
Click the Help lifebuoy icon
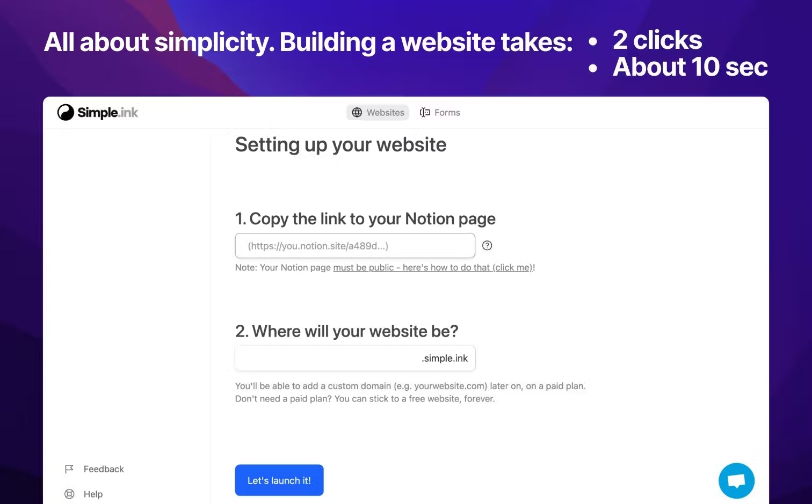[69, 494]
